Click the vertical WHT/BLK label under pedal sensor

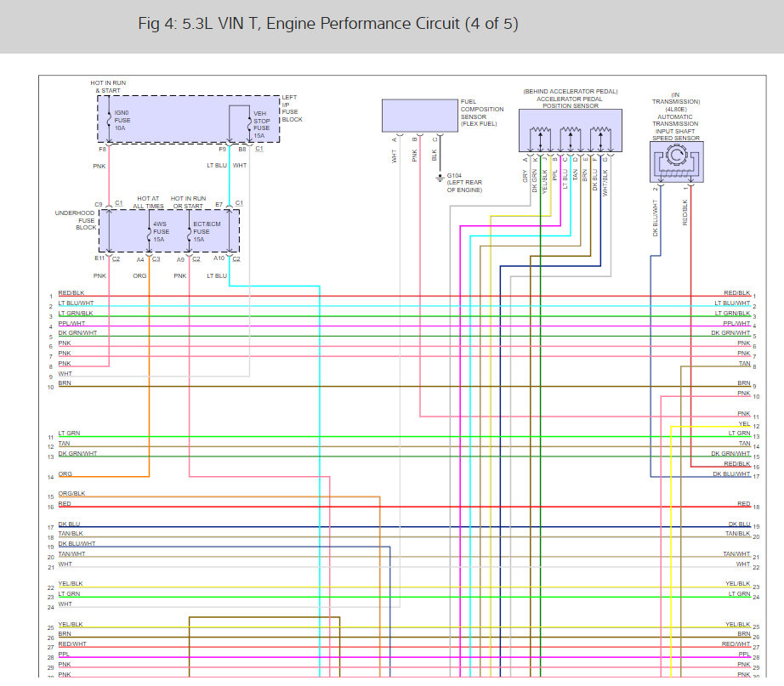point(605,183)
